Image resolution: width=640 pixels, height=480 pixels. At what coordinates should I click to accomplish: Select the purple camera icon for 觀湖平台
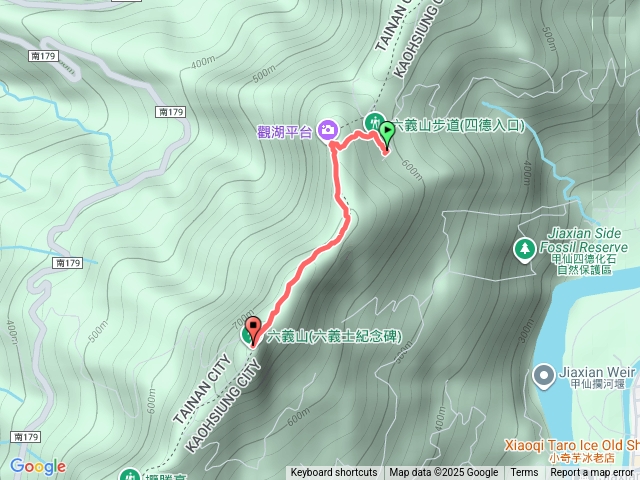pos(328,131)
